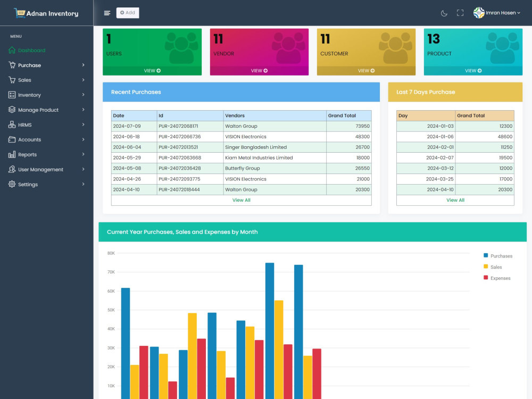Expand the HRMS menu chevron

click(83, 124)
